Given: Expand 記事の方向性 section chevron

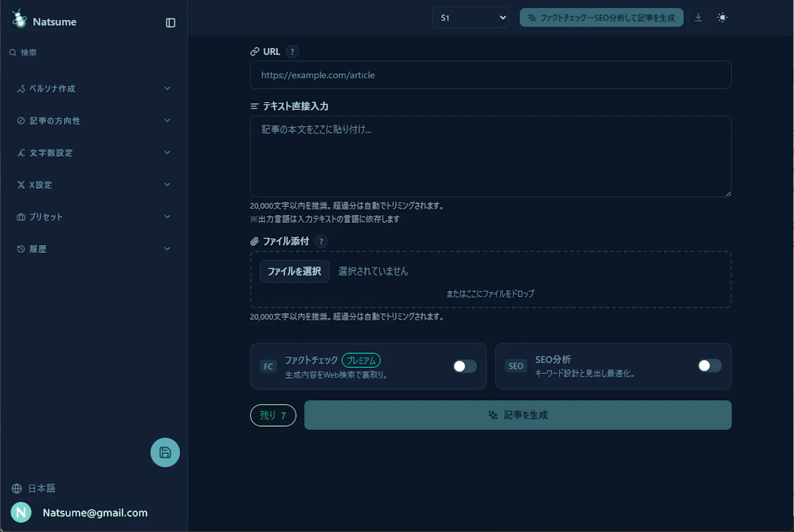Looking at the screenshot, I should (167, 120).
